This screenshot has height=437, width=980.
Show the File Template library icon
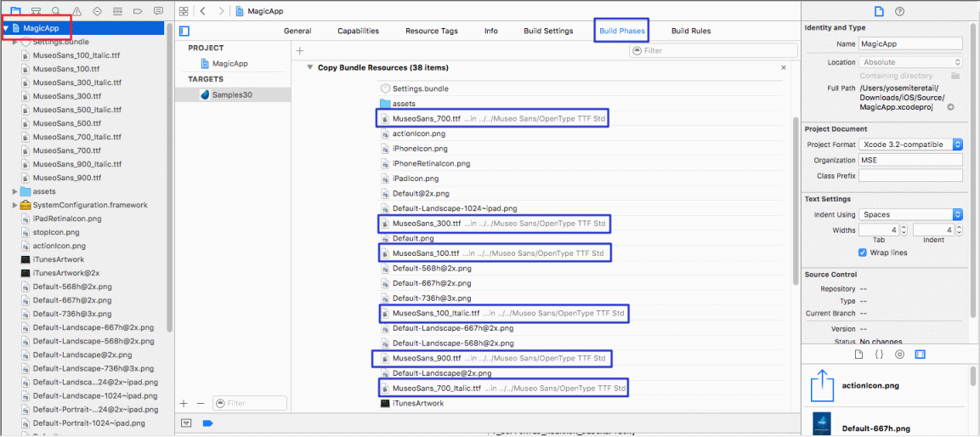click(x=858, y=354)
